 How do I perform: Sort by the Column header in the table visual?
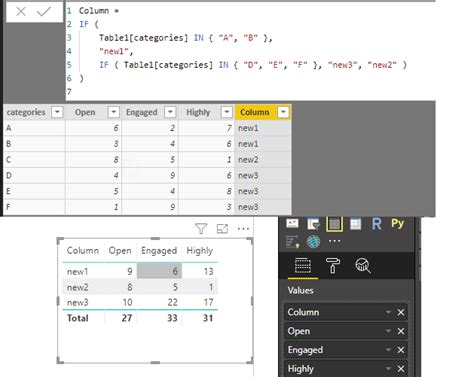point(83,251)
